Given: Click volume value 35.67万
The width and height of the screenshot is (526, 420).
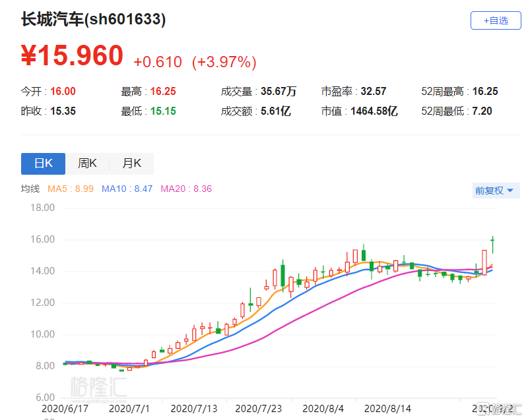Looking at the screenshot, I should pos(279,91).
